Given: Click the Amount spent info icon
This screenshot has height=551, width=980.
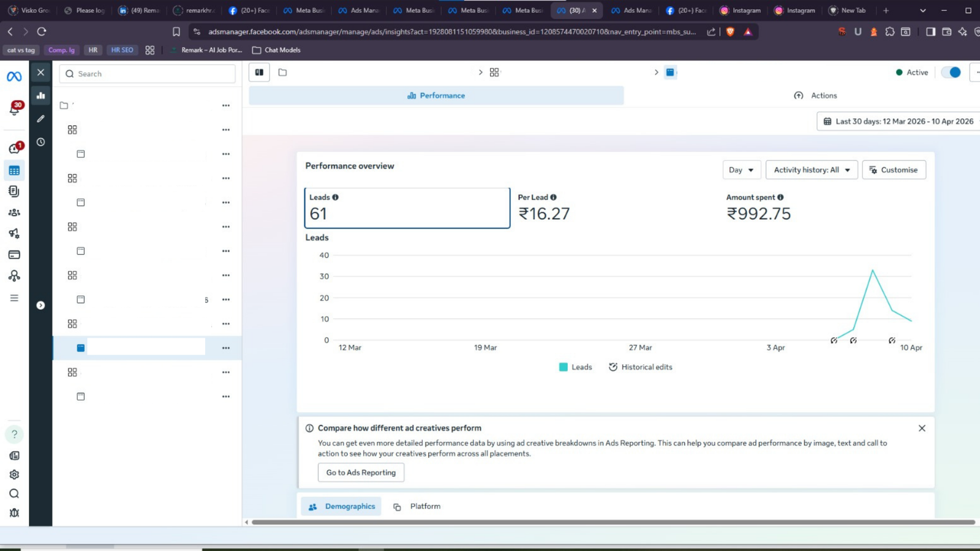Looking at the screenshot, I should pos(780,197).
